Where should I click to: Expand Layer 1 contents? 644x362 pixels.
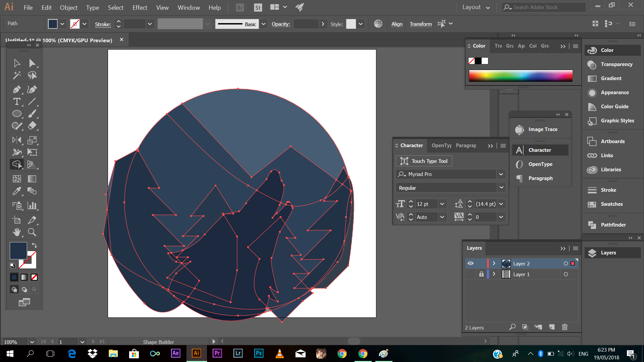(494, 274)
